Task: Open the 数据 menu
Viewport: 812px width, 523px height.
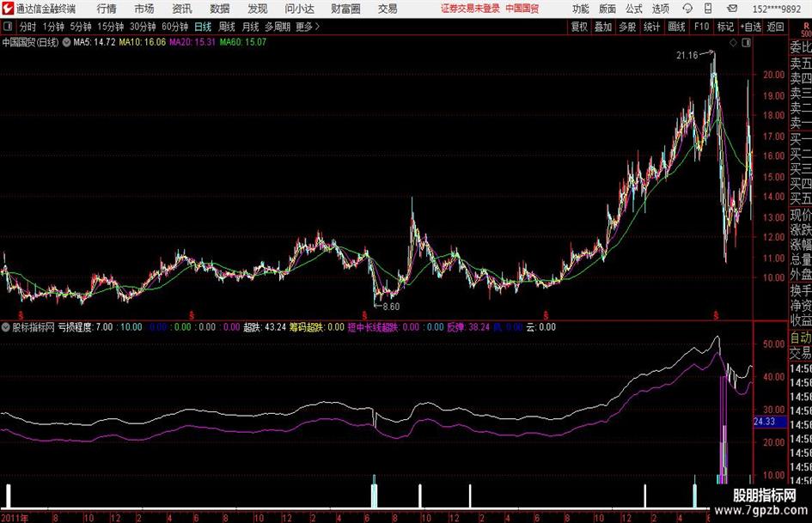Action: click(x=220, y=9)
